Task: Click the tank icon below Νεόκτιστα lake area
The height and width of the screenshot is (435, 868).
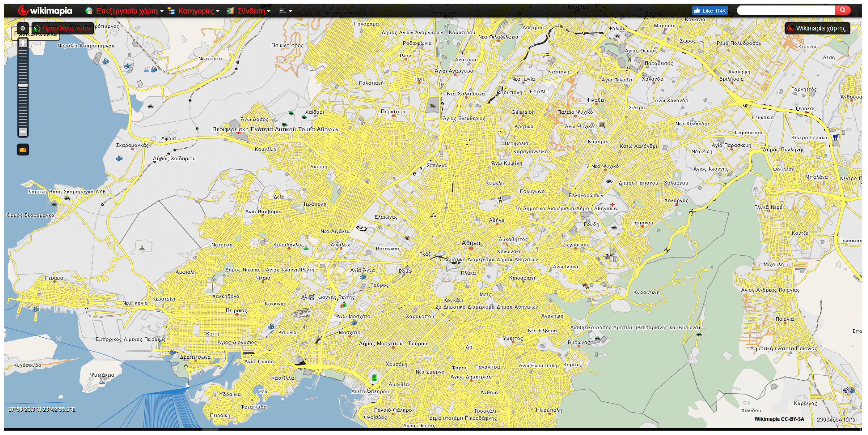Action: (x=150, y=106)
